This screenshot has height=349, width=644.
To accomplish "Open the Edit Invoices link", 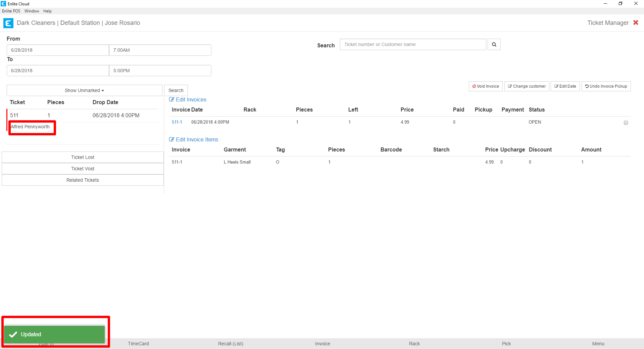I will (x=188, y=99).
